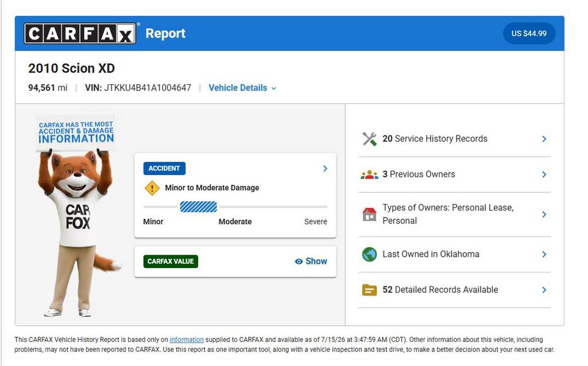The image size is (588, 366).
Task: Open the Types of Owners chevron
Action: (x=544, y=215)
